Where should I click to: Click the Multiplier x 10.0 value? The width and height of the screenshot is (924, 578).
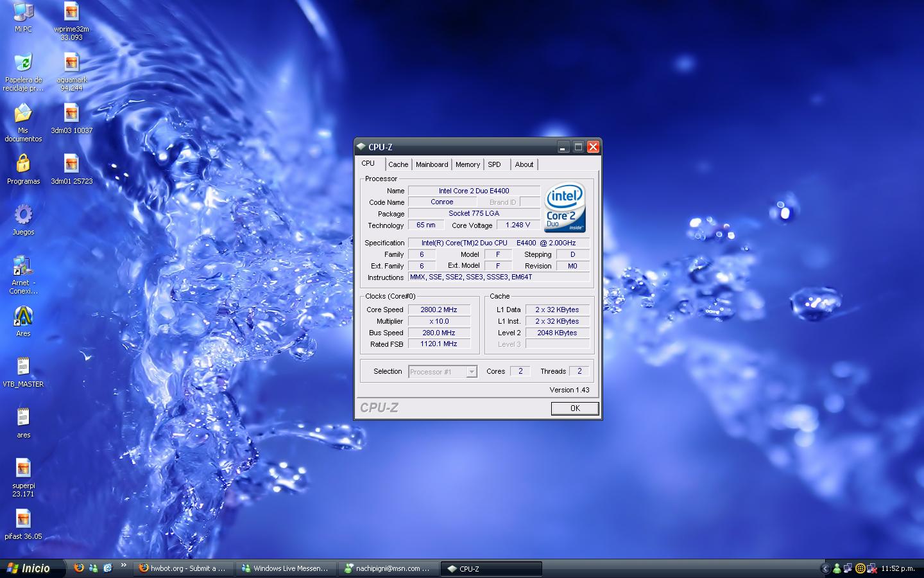tap(440, 321)
